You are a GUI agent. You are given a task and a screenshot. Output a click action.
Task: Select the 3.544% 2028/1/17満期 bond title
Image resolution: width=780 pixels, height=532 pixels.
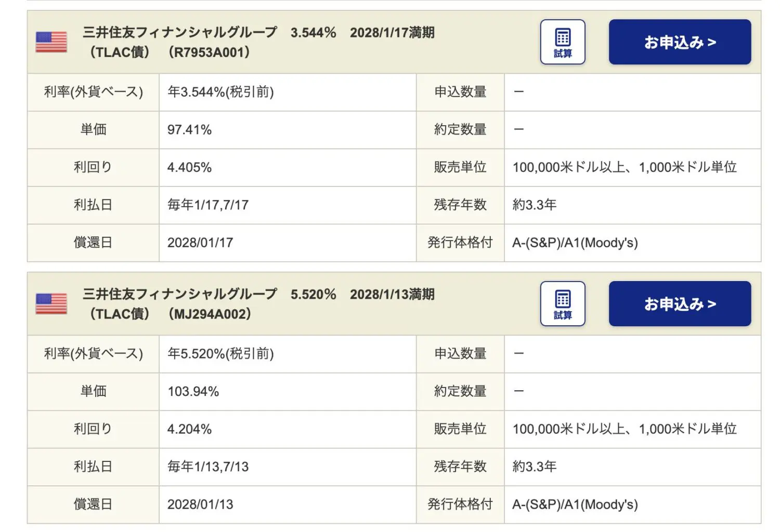pyautogui.click(x=258, y=33)
